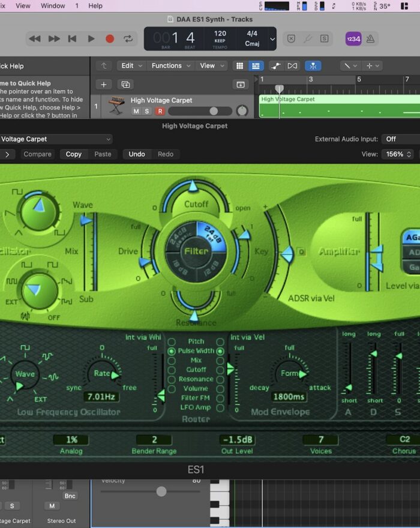Image resolution: width=420 pixels, height=528 pixels.
Task: Record-enable the High Voltage Carpet track
Action: tap(160, 111)
